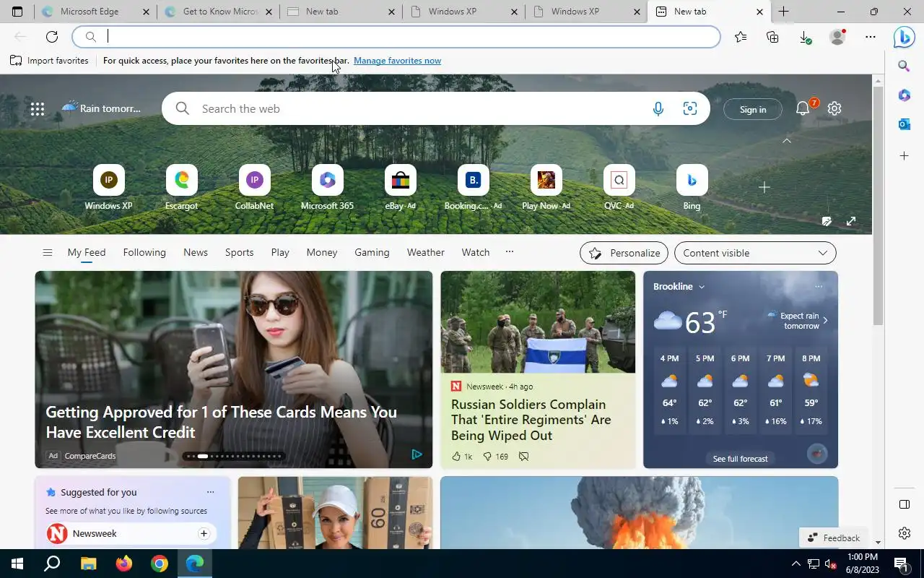Open the Content visible dropdown
This screenshot has height=578, width=924.
pyautogui.click(x=755, y=253)
